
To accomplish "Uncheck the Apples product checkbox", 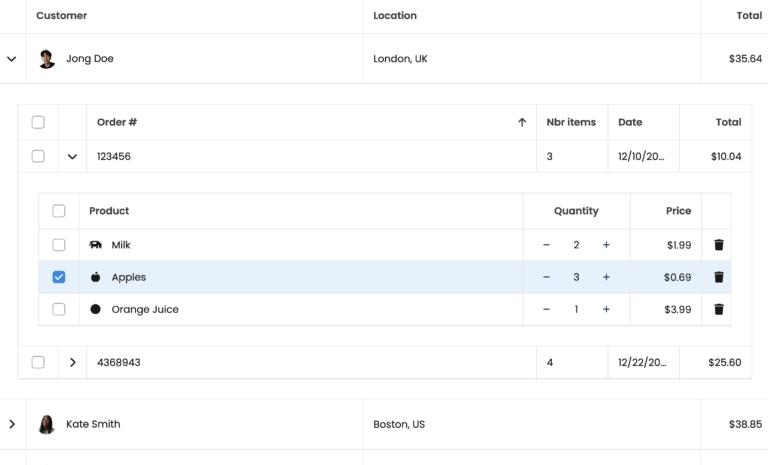I will coord(59,277).
